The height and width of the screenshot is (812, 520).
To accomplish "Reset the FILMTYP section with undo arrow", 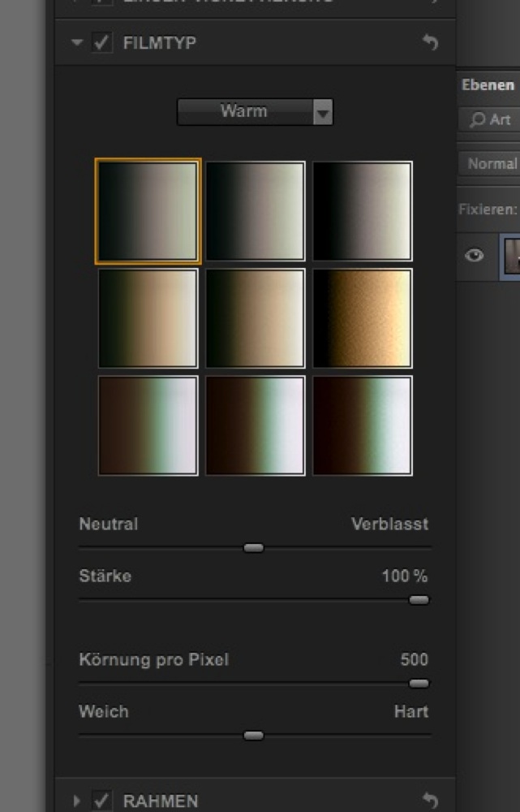I will pos(430,43).
